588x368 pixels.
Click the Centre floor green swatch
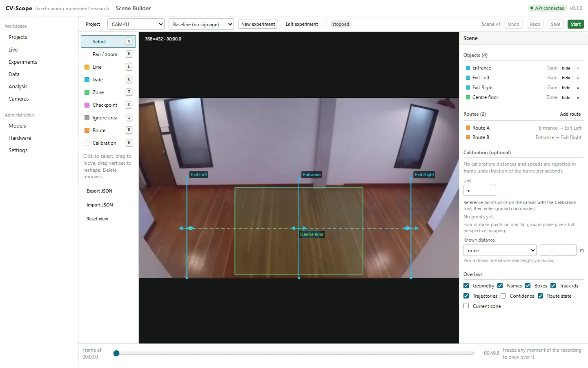(x=468, y=97)
